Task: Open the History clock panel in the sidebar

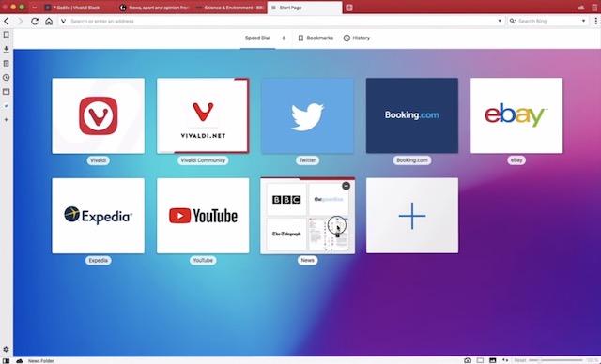Action: tap(7, 77)
